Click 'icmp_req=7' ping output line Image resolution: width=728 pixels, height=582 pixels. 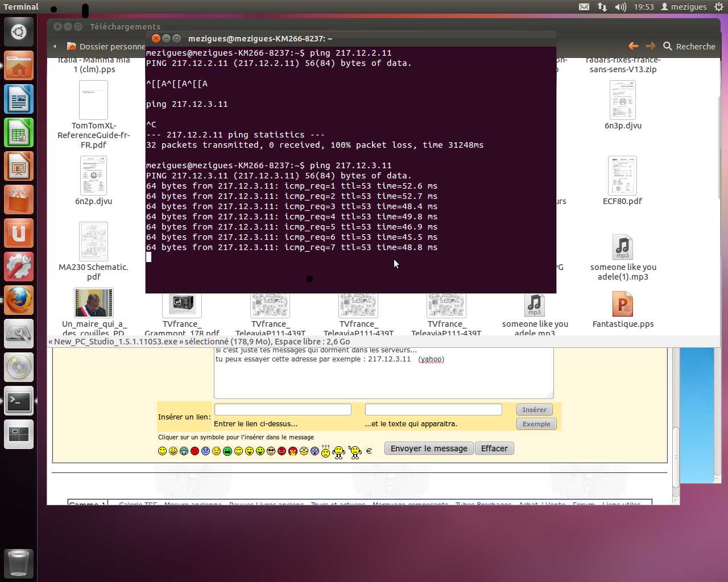tap(292, 247)
